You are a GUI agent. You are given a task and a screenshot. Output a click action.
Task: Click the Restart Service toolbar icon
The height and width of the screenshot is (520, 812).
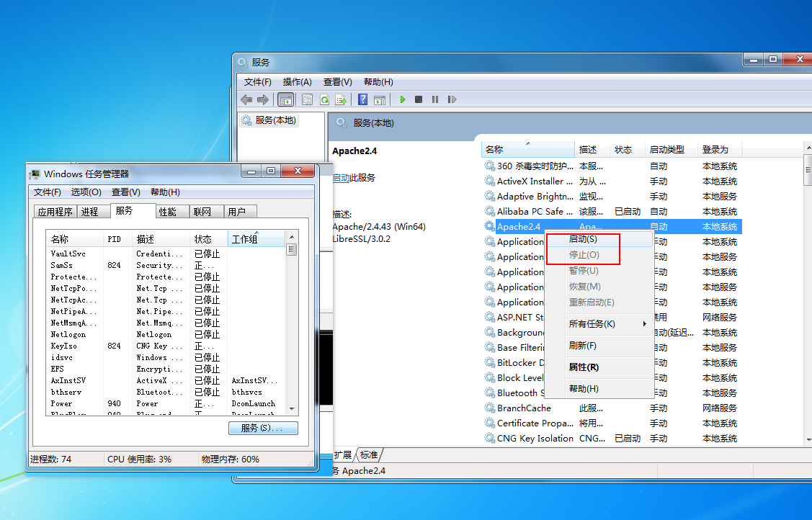pyautogui.click(x=452, y=99)
